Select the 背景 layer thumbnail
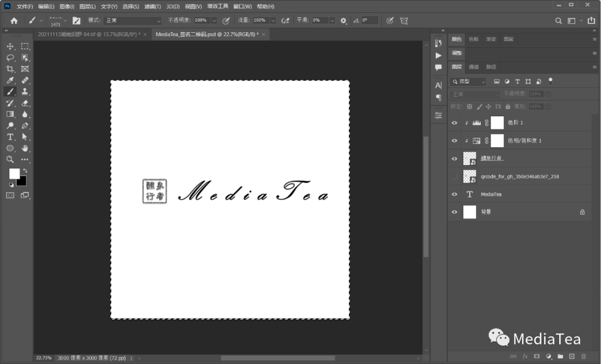This screenshot has height=364, width=601. (x=470, y=212)
